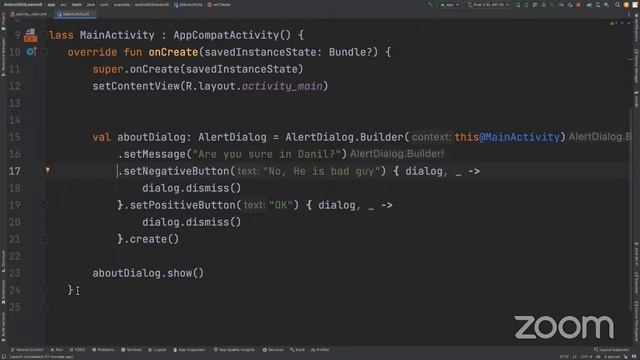The image size is (640, 360).
Task: Open the App Quality Insights tool window
Action: pyautogui.click(x=234, y=350)
